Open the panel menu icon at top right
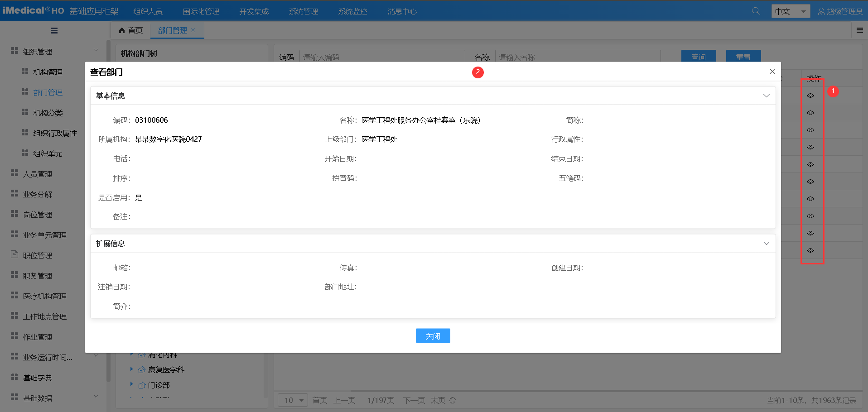868x412 pixels. pyautogui.click(x=859, y=30)
